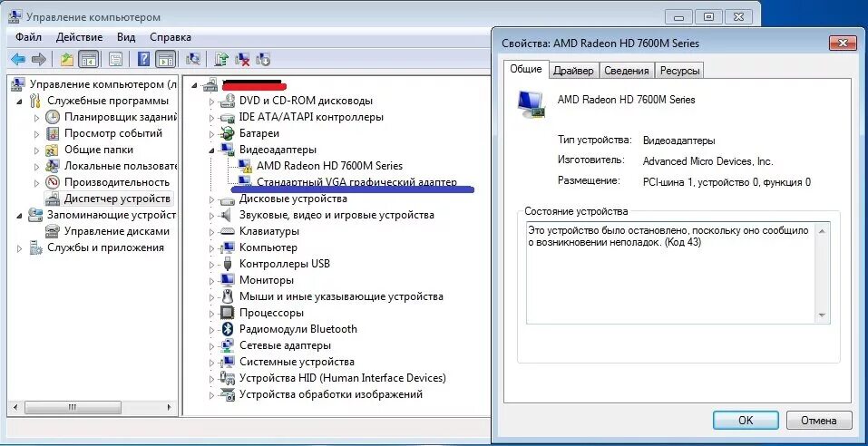
Task: Expand the Дисковые устройства node
Action: click(211, 199)
